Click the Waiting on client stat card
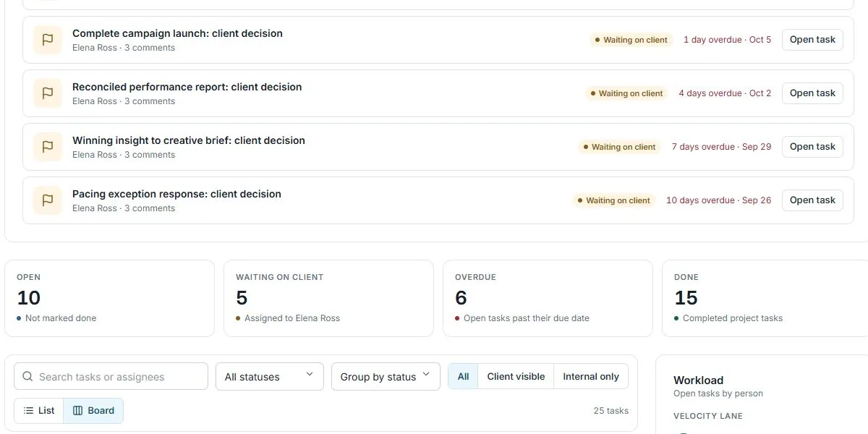868x434 pixels. pyautogui.click(x=328, y=299)
